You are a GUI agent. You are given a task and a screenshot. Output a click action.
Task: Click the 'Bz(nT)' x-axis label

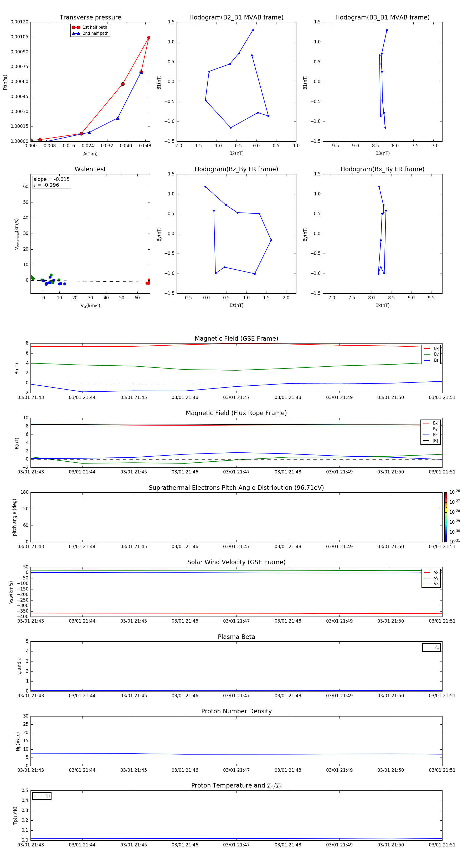pos(236,305)
